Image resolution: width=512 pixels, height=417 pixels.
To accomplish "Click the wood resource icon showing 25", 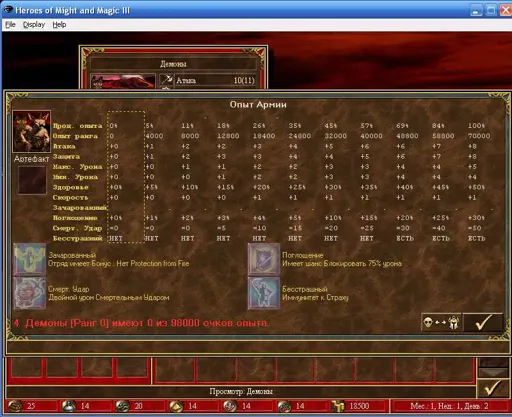I will tap(15, 406).
